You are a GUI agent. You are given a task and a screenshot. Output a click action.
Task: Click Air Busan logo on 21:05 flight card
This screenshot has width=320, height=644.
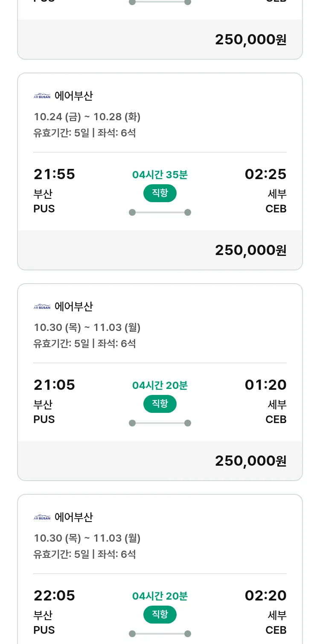coord(42,307)
